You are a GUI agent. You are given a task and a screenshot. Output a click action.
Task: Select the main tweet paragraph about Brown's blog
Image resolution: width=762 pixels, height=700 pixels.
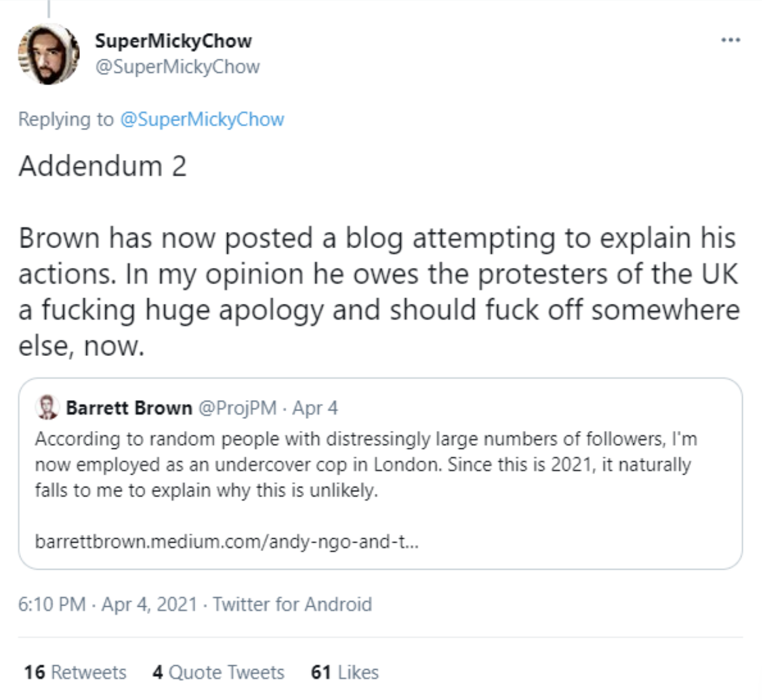379,292
